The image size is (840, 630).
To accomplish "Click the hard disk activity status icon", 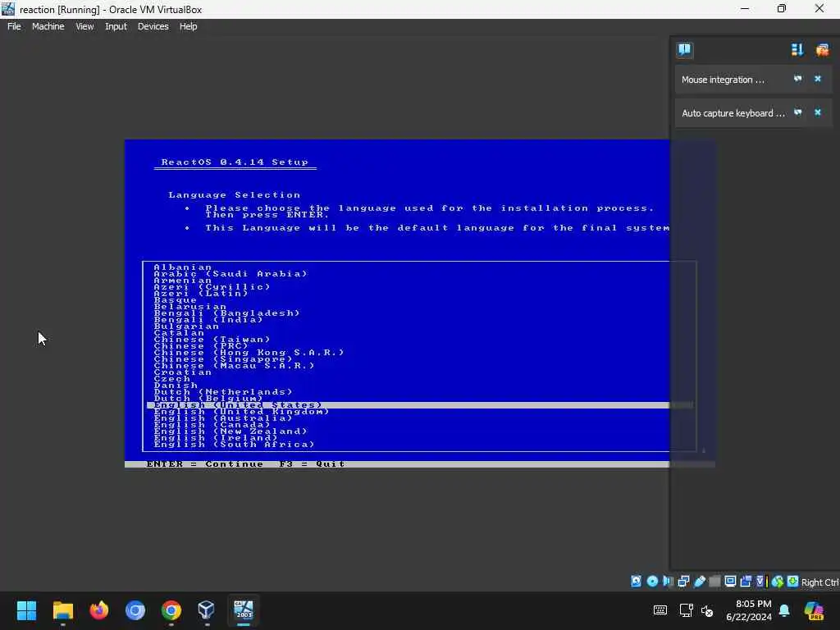I will pos(636,582).
